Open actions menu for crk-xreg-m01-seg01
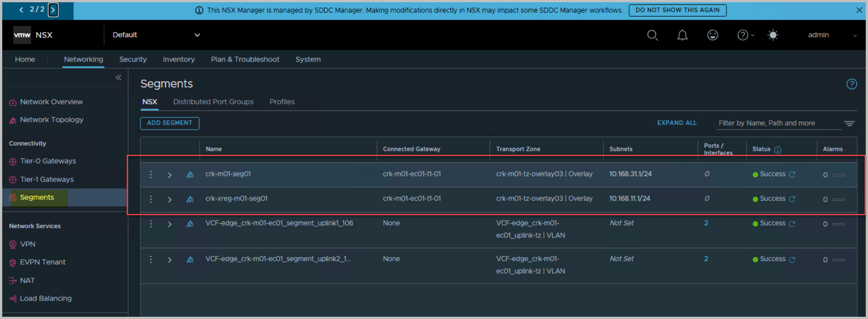This screenshot has height=319, width=868. (151, 199)
